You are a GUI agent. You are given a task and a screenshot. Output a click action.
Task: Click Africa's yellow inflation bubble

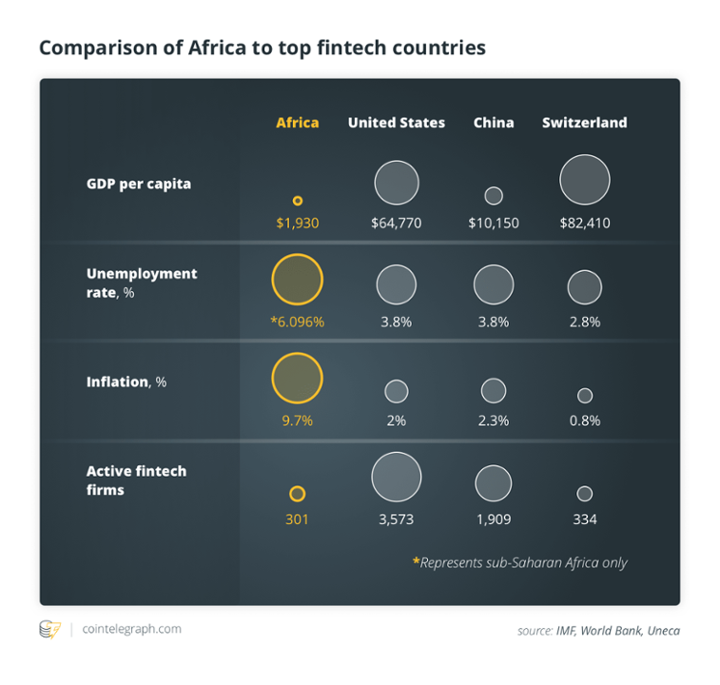coord(297,379)
